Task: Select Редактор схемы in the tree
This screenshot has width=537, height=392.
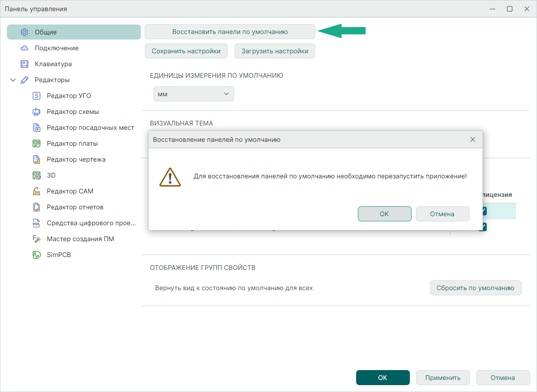Action: tap(73, 112)
